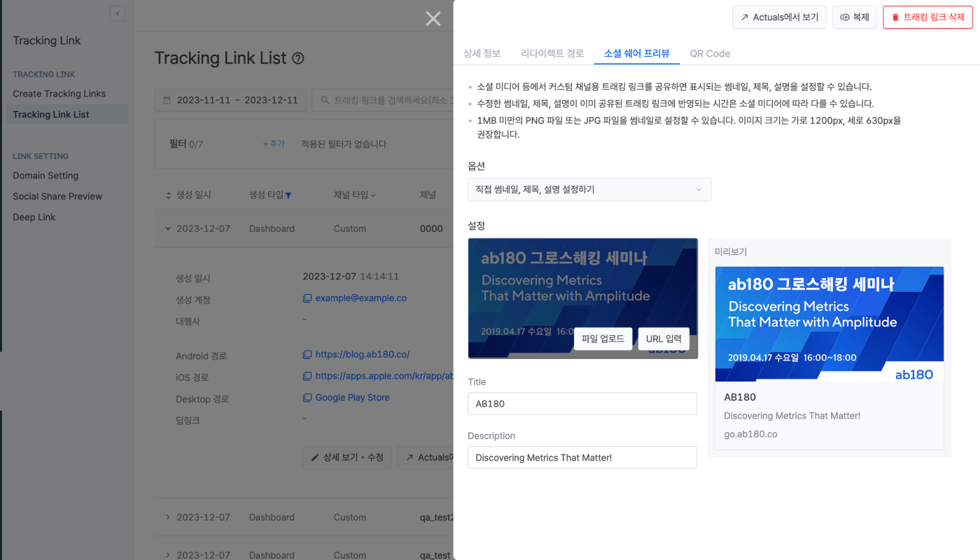980x560 pixels.
Task: Open Deep Link in the sidebar
Action: (34, 217)
